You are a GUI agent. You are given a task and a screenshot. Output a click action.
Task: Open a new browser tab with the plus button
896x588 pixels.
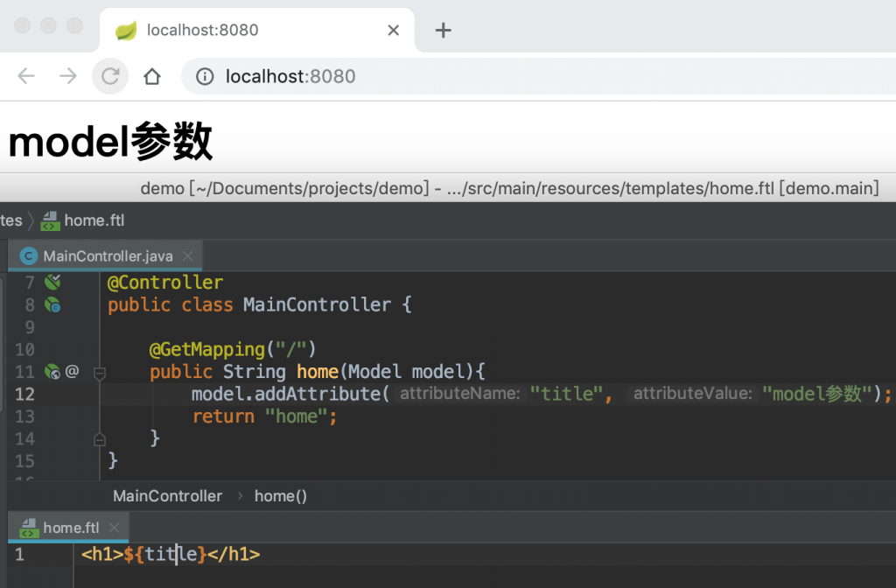click(x=443, y=30)
